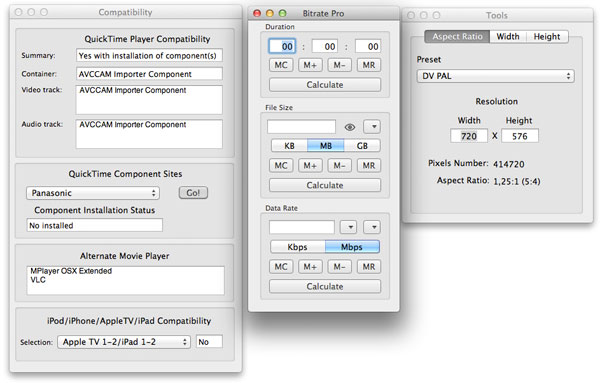This screenshot has height=383, width=600.
Task: Click the Pixels Number value 414720
Action: pyautogui.click(x=509, y=164)
